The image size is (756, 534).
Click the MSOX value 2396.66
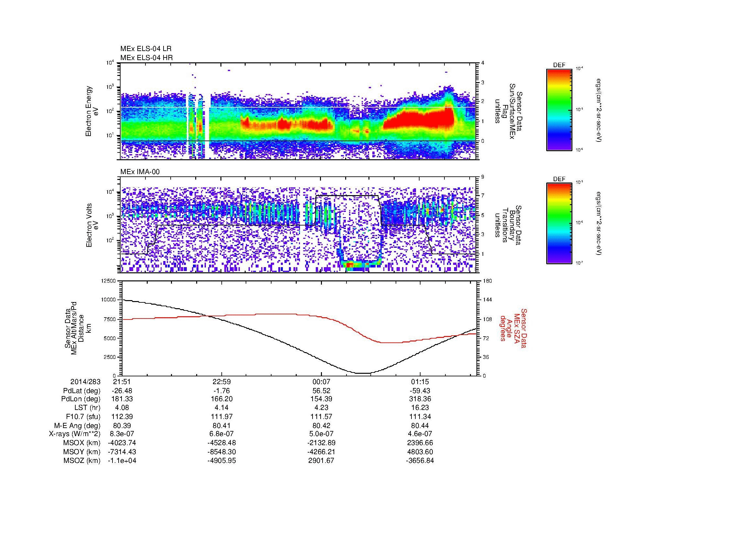pos(420,443)
